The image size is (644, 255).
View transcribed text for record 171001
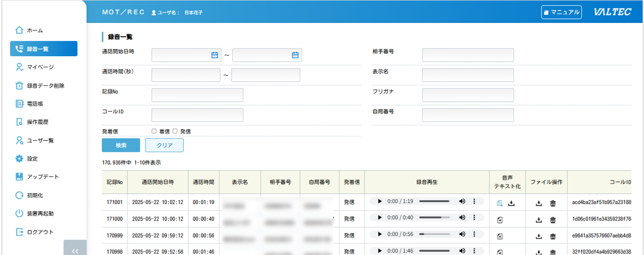pos(500,203)
